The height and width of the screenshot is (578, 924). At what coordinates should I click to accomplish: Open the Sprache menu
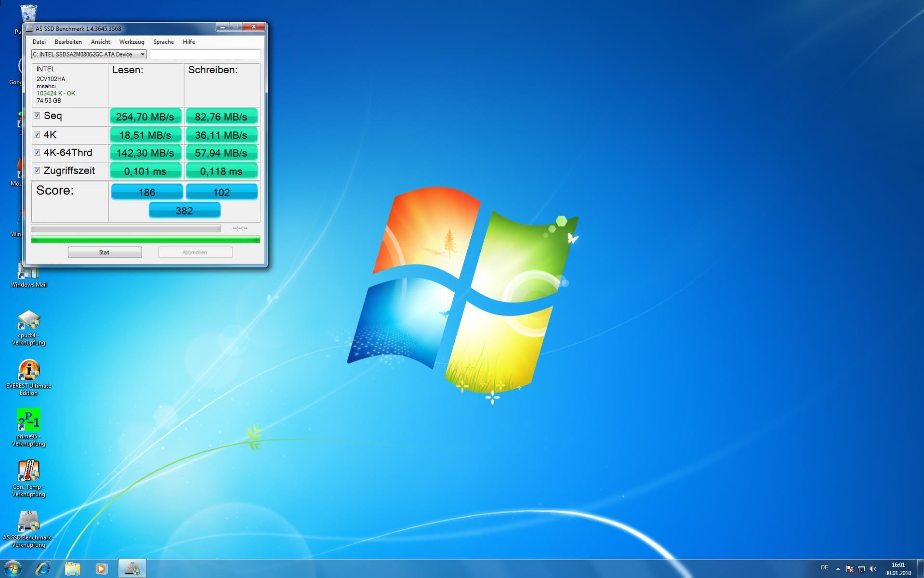[x=163, y=42]
